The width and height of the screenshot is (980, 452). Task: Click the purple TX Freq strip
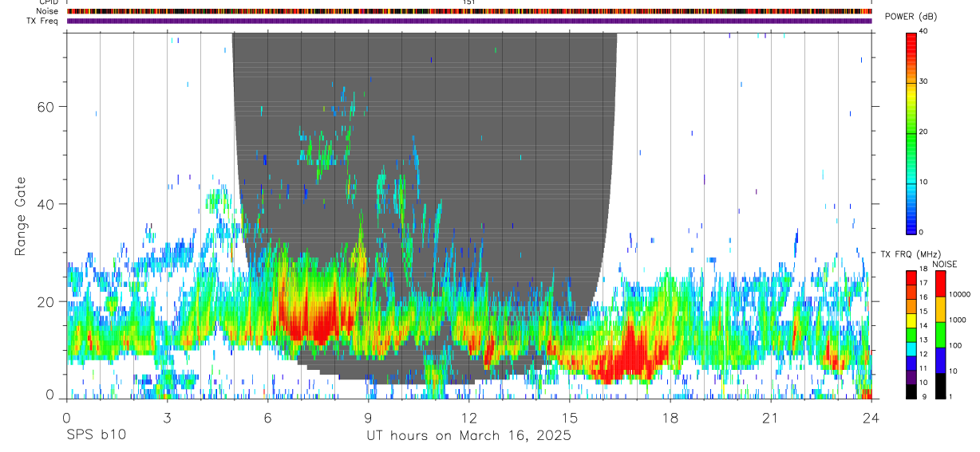coord(469,21)
